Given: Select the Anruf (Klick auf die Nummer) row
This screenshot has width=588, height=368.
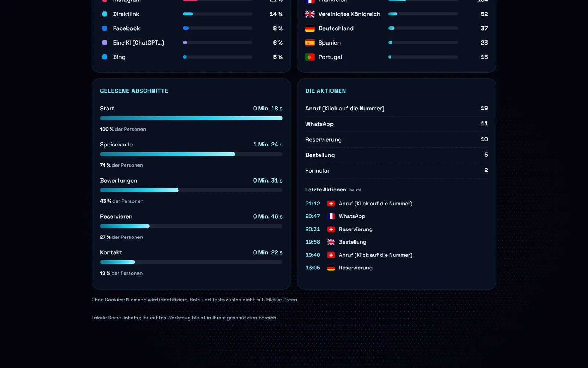Looking at the screenshot, I should click(x=397, y=109).
